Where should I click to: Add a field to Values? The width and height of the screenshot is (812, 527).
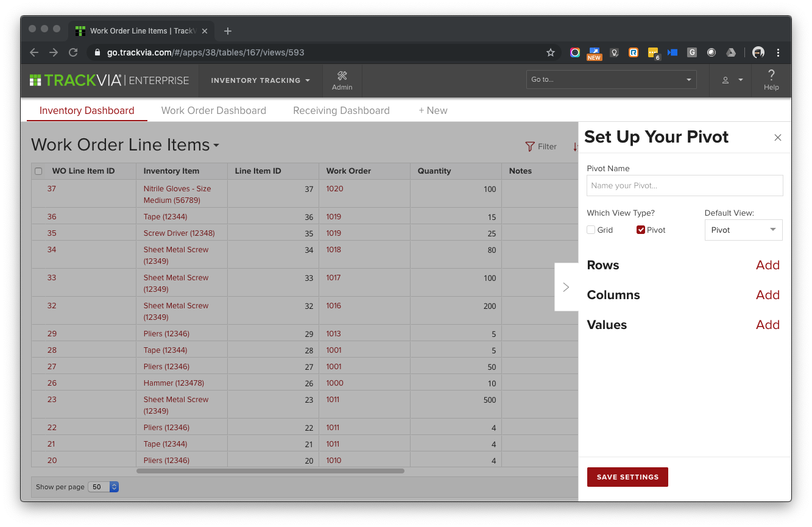click(x=768, y=325)
